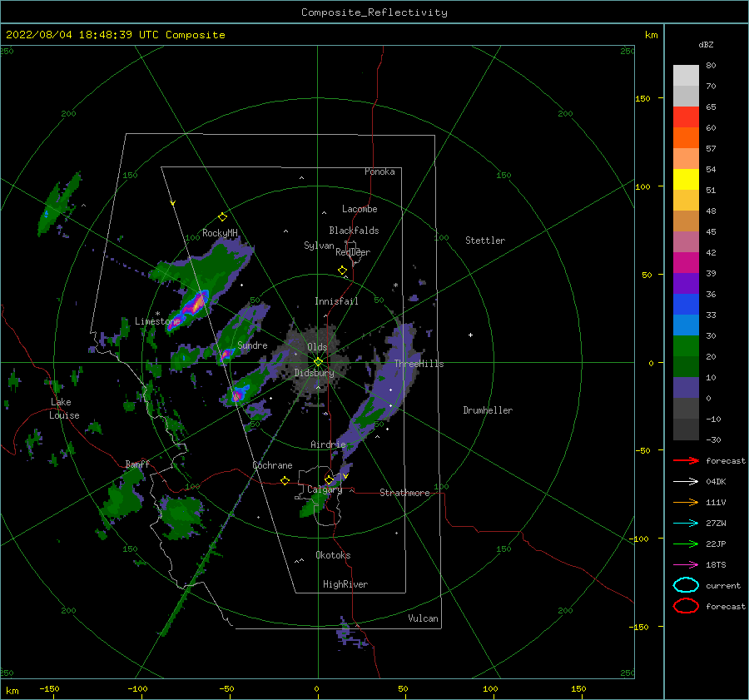Select the Blackfalds label

click(354, 231)
